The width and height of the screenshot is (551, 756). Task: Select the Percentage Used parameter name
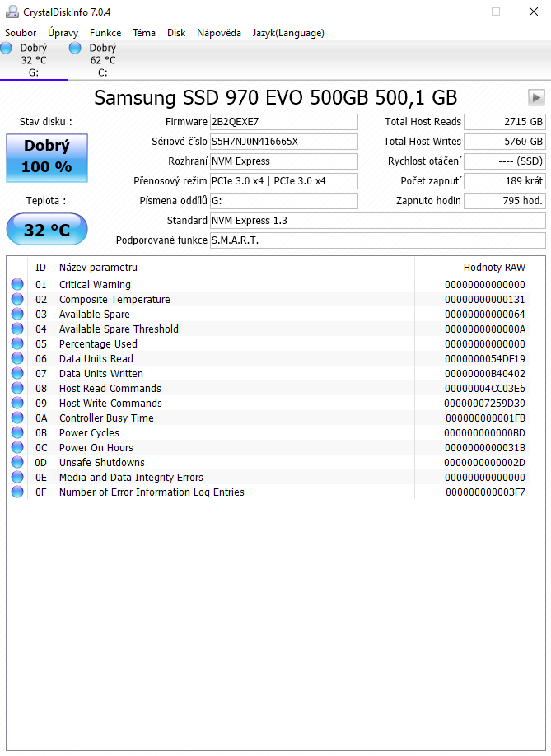[x=98, y=343]
